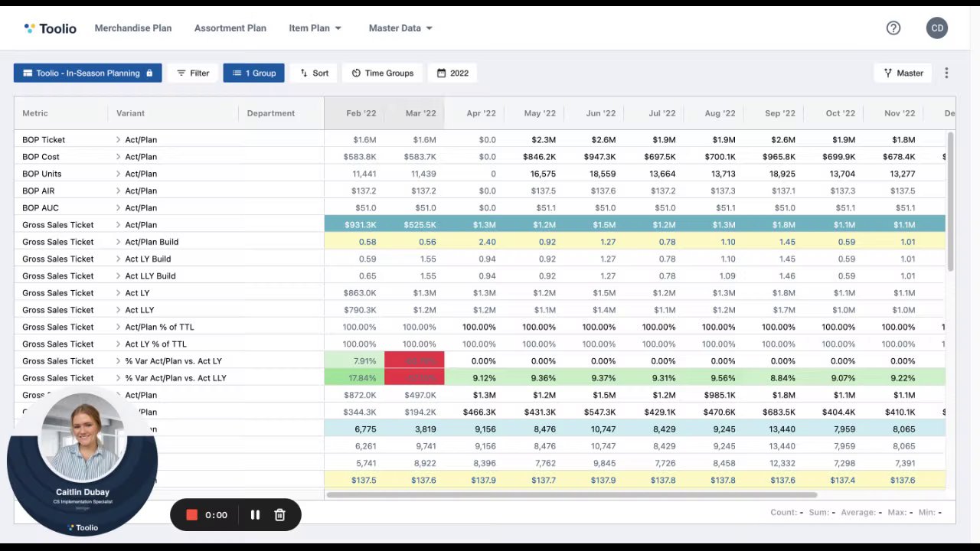Screen dimensions: 980x551
Task: Open the CD user avatar menu
Action: pyautogui.click(x=937, y=28)
